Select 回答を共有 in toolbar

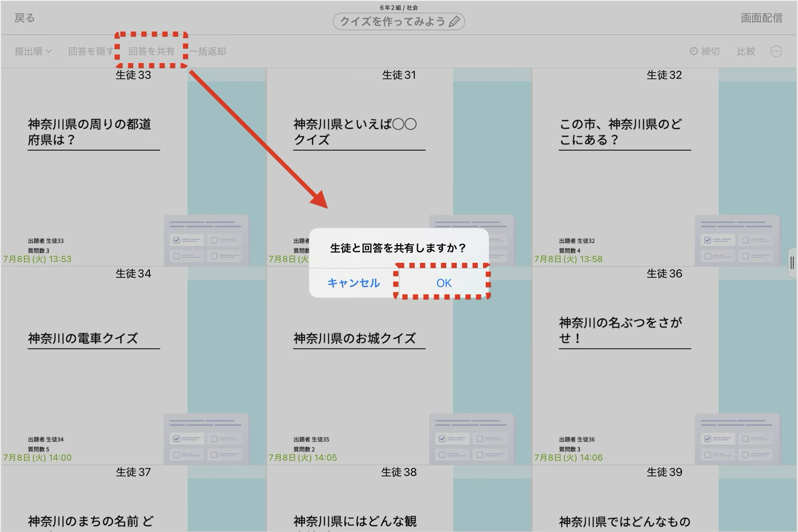151,51
